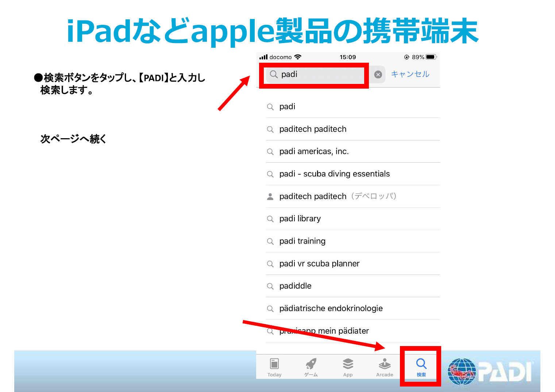Tap the magnifier icon beside 'pädiatrische endokrinologie'
Image resolution: width=555 pixels, height=392 pixels.
[x=270, y=308]
